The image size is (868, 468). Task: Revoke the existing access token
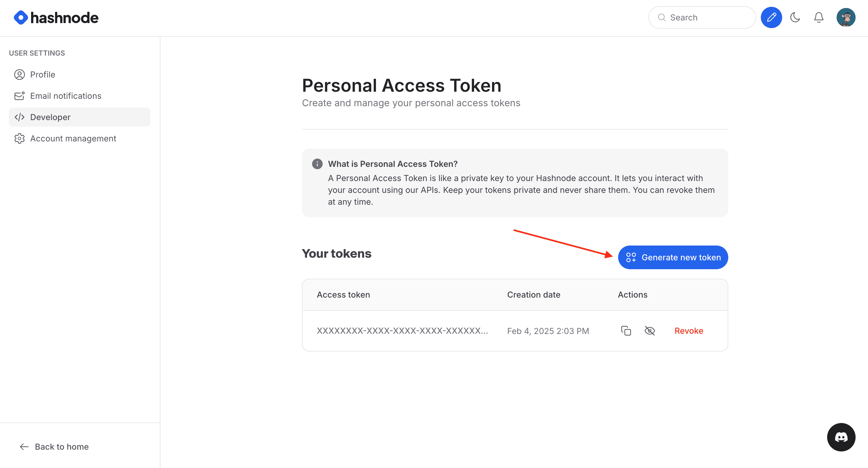point(688,331)
